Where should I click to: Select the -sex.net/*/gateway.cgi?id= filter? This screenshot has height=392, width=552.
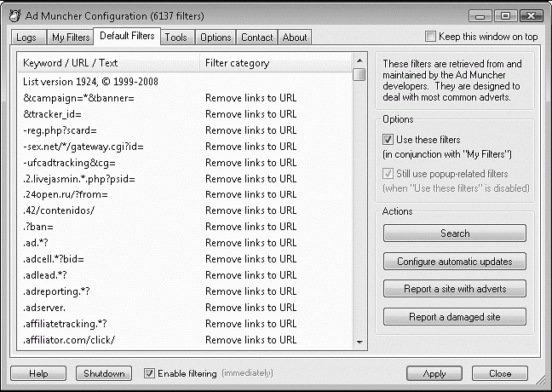pyautogui.click(x=185, y=147)
